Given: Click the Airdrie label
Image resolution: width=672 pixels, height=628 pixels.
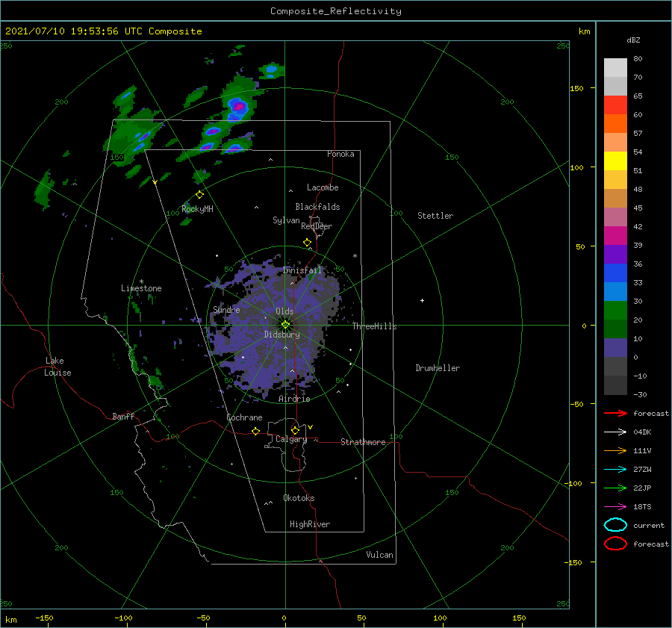Looking at the screenshot, I should pyautogui.click(x=294, y=399).
